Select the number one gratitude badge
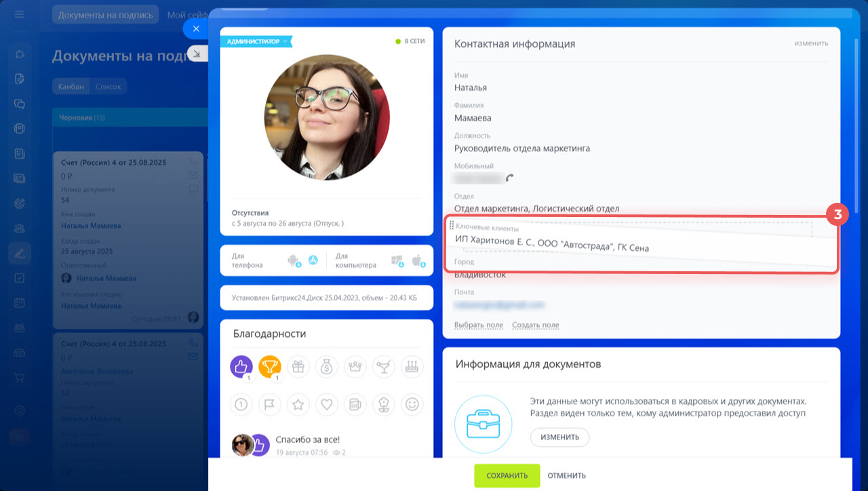The height and width of the screenshot is (491, 868). click(241, 405)
